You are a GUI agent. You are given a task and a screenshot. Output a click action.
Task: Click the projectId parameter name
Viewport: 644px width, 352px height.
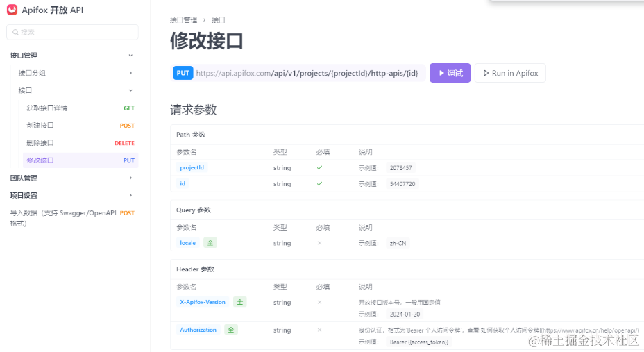coord(192,167)
